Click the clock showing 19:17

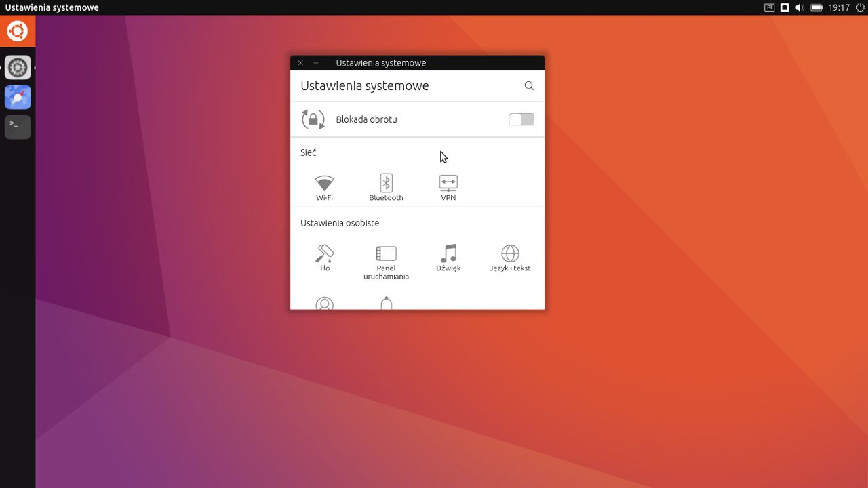click(840, 7)
